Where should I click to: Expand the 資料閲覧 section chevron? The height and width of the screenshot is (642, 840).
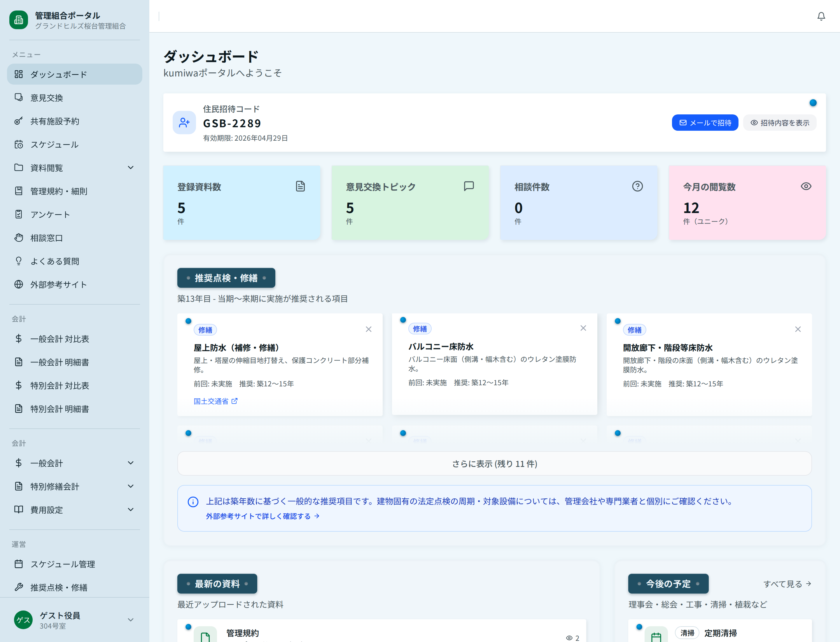(131, 168)
